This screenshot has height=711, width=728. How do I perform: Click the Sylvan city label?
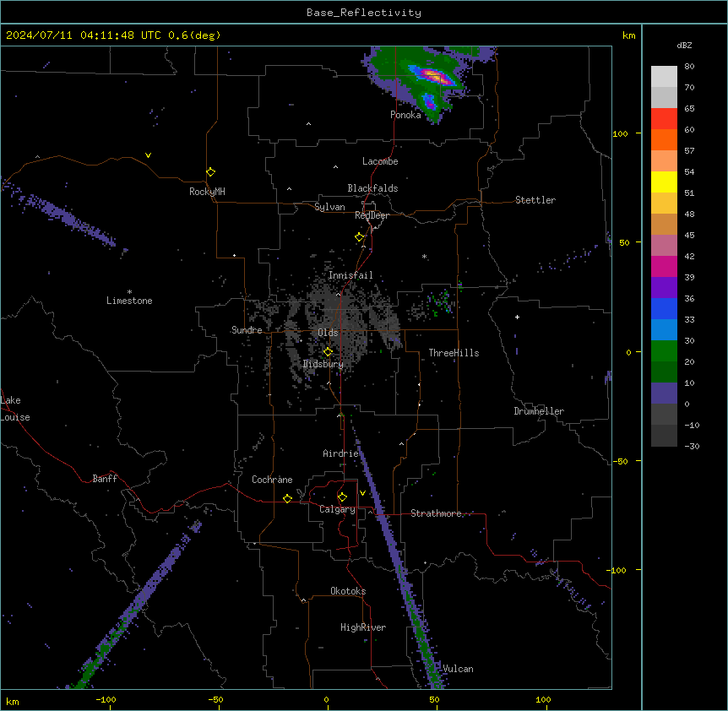click(x=329, y=207)
